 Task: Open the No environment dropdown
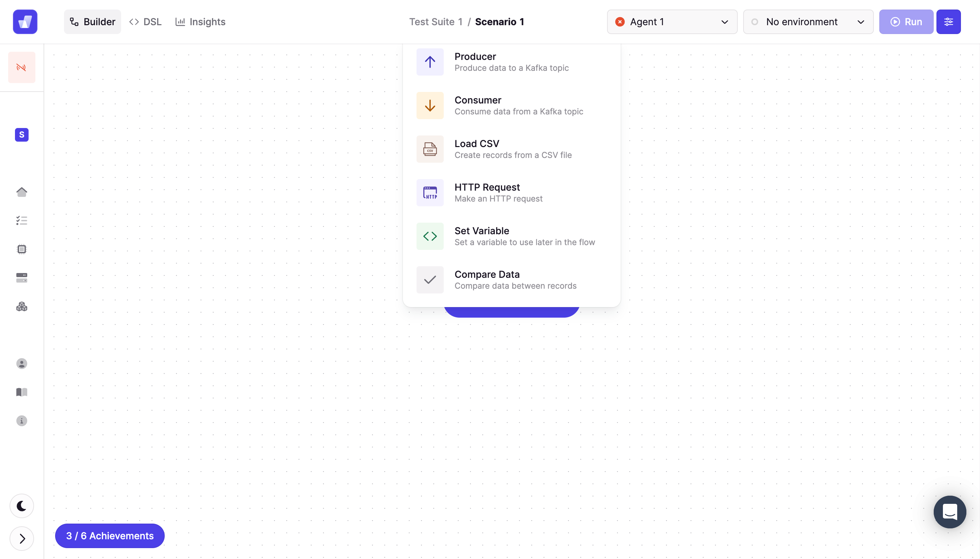click(808, 22)
